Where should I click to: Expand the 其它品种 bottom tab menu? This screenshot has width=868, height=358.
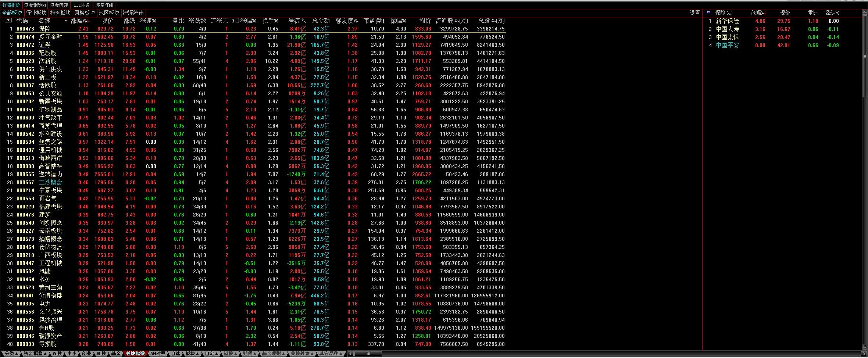point(331,354)
